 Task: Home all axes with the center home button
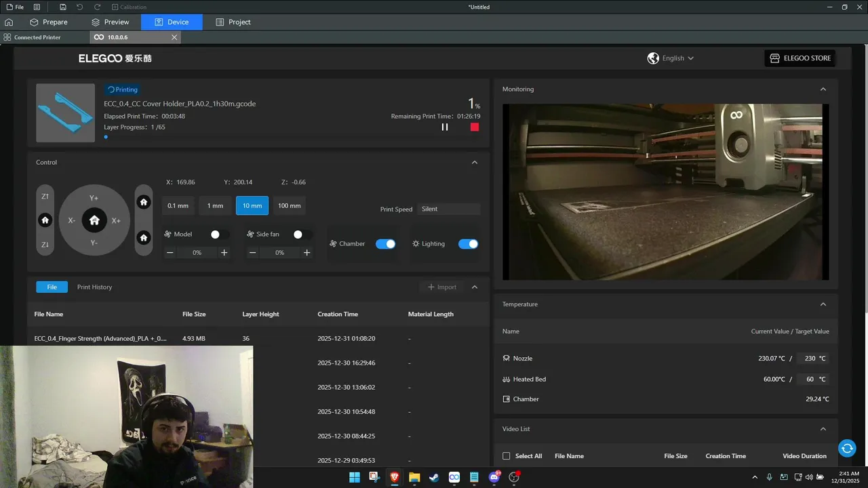coord(94,220)
